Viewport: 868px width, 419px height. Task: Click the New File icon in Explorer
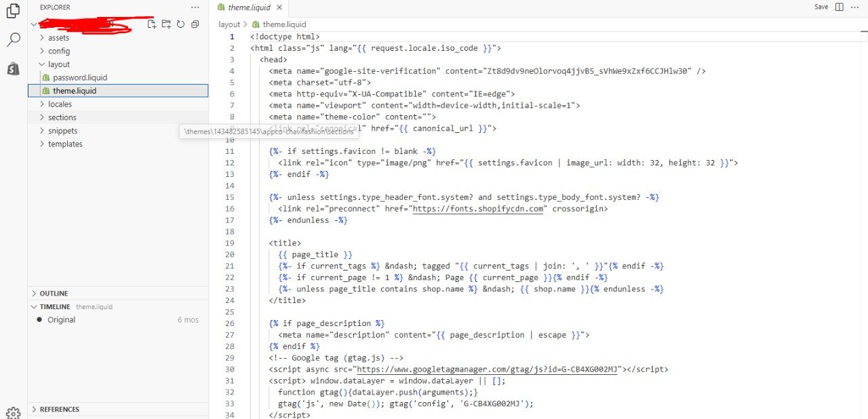(x=152, y=24)
